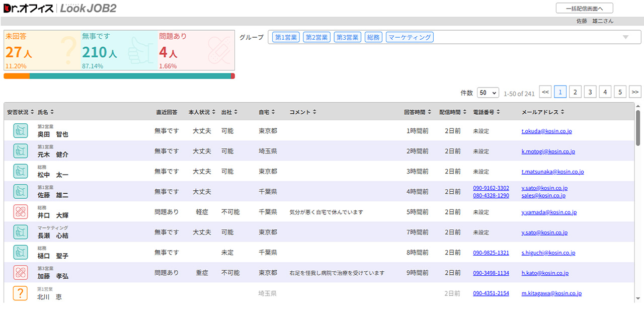Jump to the last page with >>

click(635, 92)
